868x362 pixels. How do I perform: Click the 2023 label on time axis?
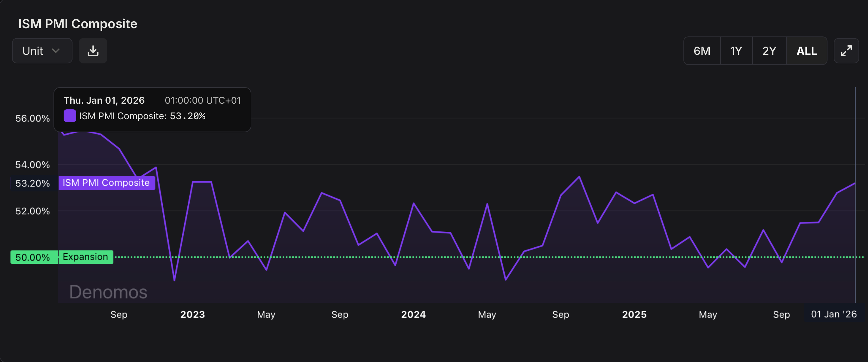click(x=192, y=314)
